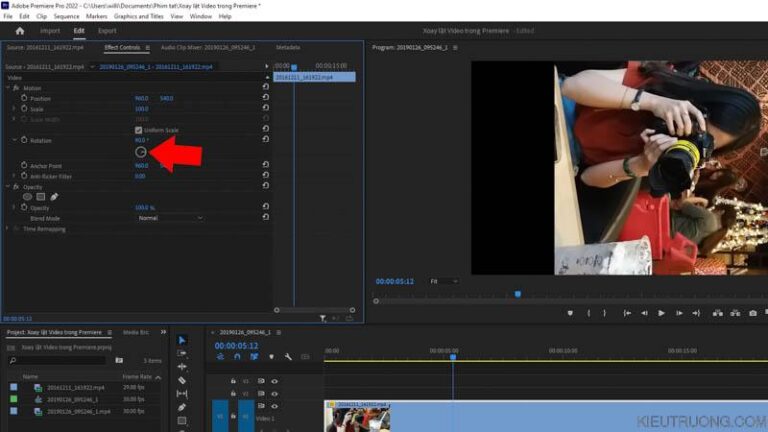Click Mark In button in Program monitor
768x432 pixels.
[x=589, y=313]
